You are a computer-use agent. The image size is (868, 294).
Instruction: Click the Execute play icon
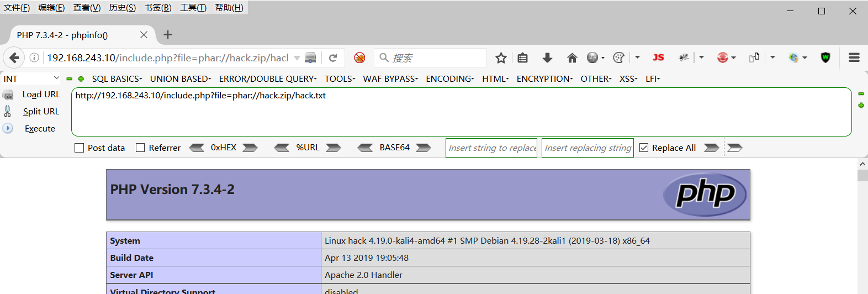pyautogui.click(x=8, y=128)
